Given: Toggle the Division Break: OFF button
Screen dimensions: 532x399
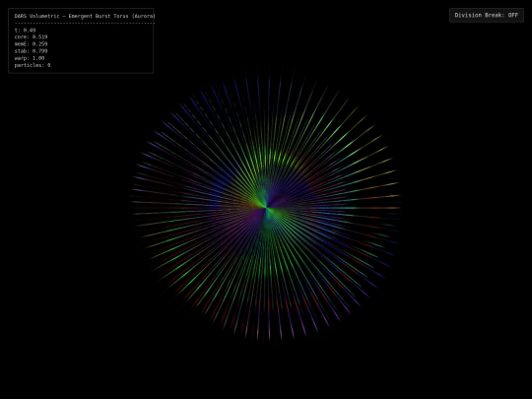Looking at the screenshot, I should point(487,15).
